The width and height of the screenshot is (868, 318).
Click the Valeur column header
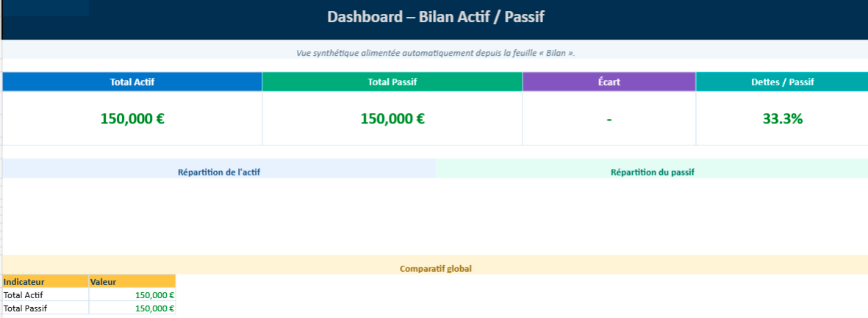click(x=103, y=281)
